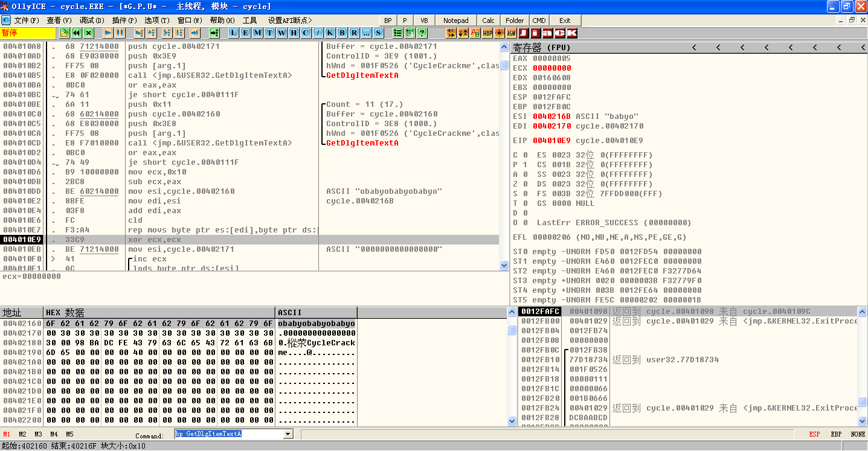Open the 窗口(W) menu
868x451 pixels.
click(190, 21)
